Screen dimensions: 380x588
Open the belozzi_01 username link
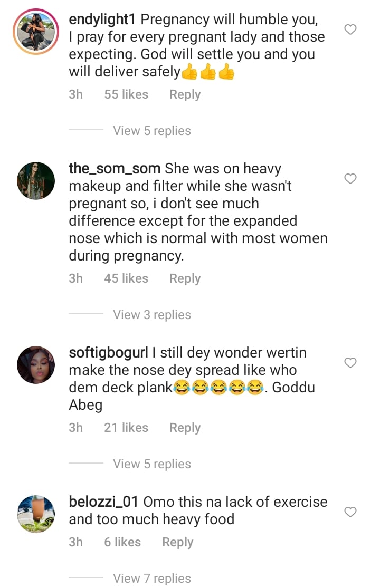point(104,502)
